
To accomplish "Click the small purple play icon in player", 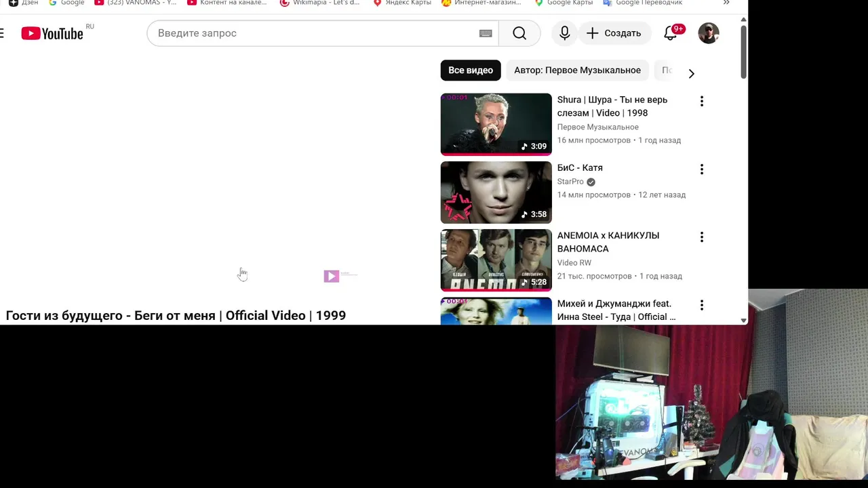I will point(332,276).
